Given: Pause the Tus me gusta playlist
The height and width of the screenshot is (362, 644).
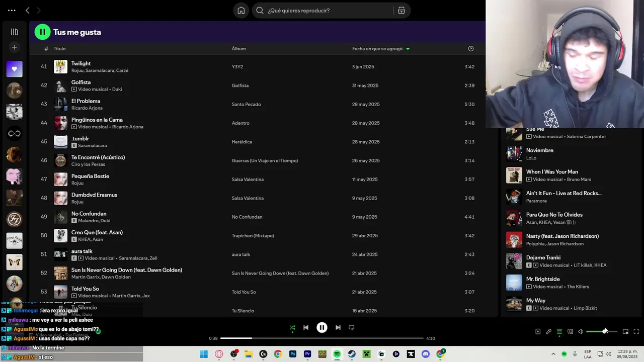Looking at the screenshot, I should (x=42, y=32).
